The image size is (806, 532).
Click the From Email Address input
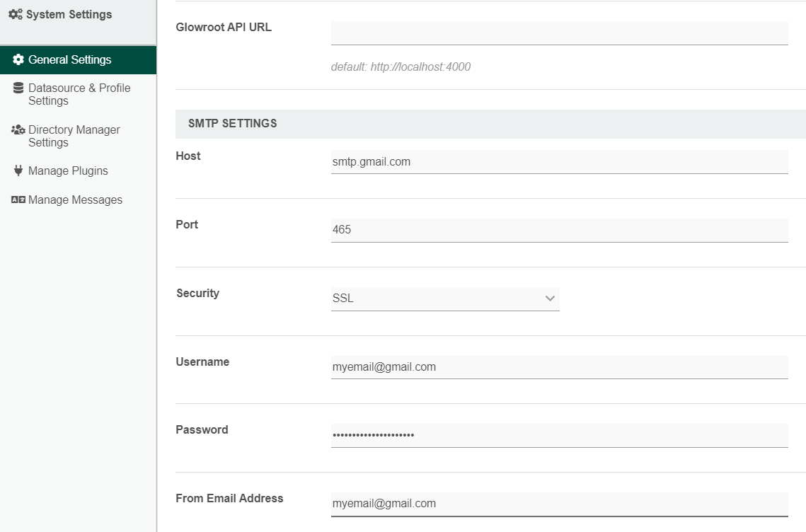coord(559,504)
